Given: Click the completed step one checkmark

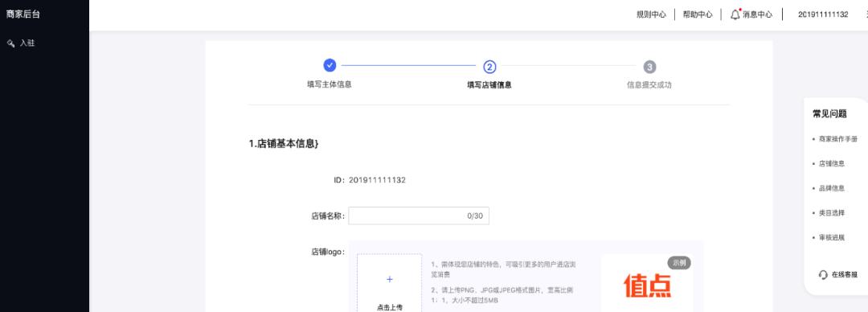Looking at the screenshot, I should coord(330,65).
